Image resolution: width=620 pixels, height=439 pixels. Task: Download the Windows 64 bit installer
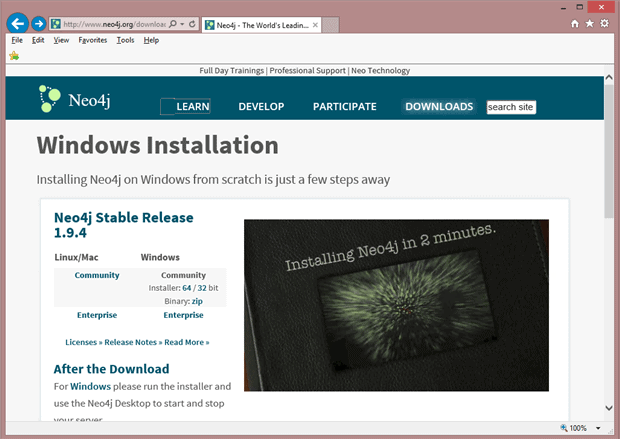click(187, 288)
